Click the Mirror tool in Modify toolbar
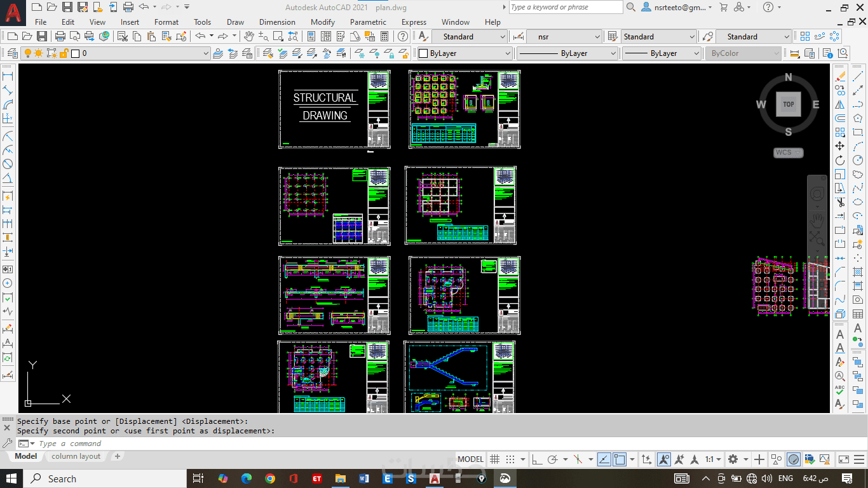868x488 pixels. tap(840, 104)
